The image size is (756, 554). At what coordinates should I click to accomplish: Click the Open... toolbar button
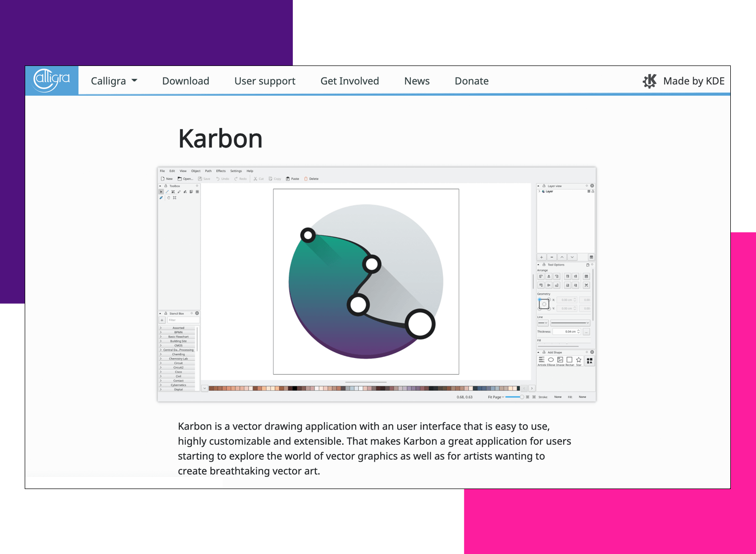[185, 179]
